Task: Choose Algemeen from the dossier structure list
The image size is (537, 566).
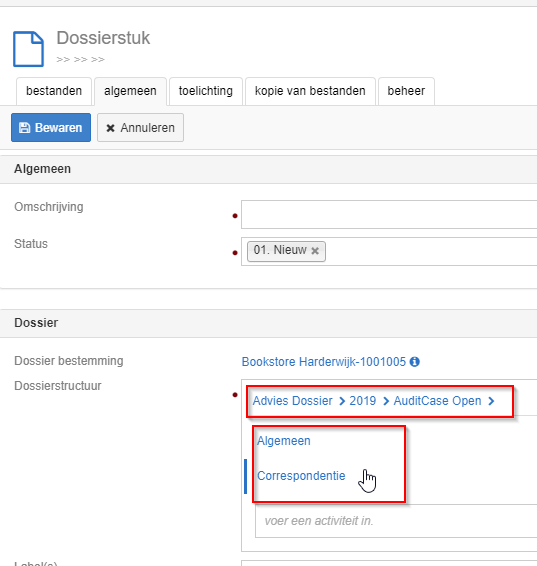Action: (284, 441)
